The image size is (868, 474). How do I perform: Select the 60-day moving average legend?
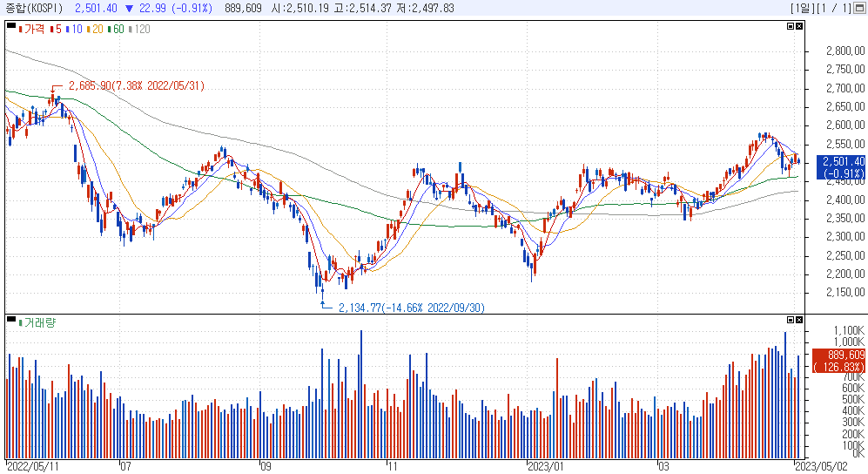tap(117, 29)
